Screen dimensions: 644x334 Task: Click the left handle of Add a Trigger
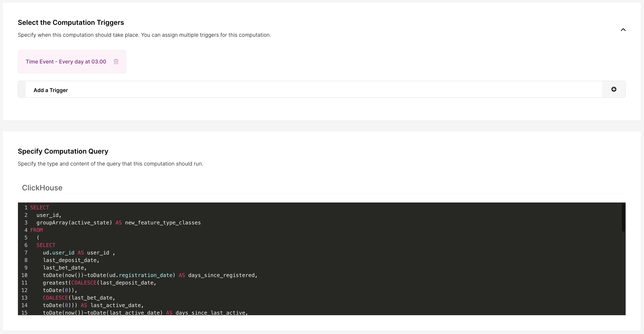pyautogui.click(x=22, y=89)
